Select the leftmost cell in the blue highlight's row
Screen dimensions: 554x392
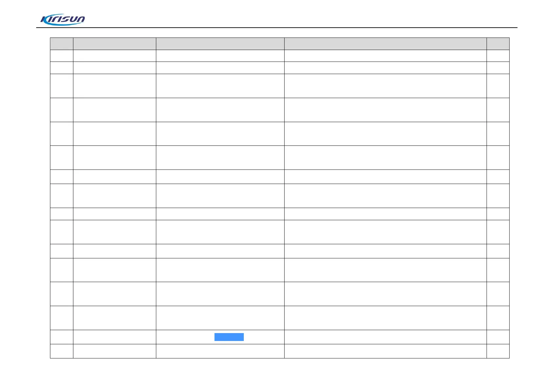coord(62,337)
